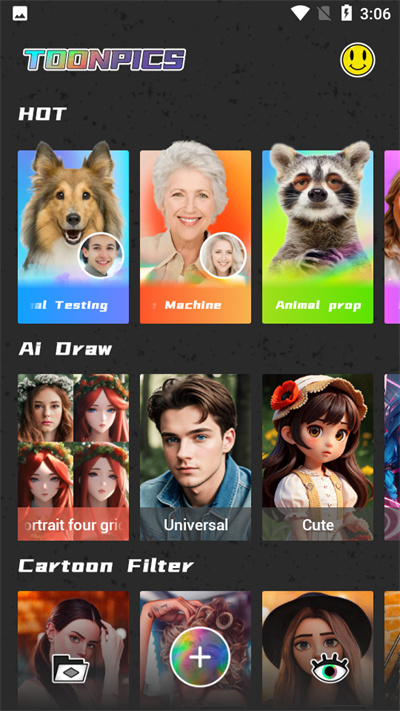Tap the image notification icon in status bar
This screenshot has height=711, width=400.
[20, 14]
